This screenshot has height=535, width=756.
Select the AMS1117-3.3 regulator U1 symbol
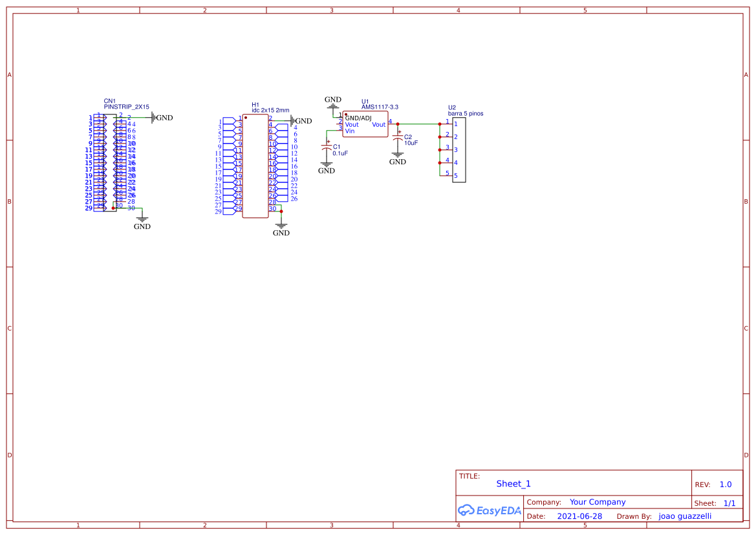[x=365, y=124]
